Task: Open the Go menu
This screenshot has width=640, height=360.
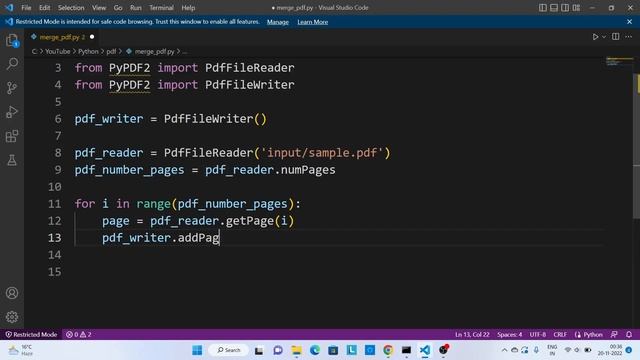Action: [118, 8]
